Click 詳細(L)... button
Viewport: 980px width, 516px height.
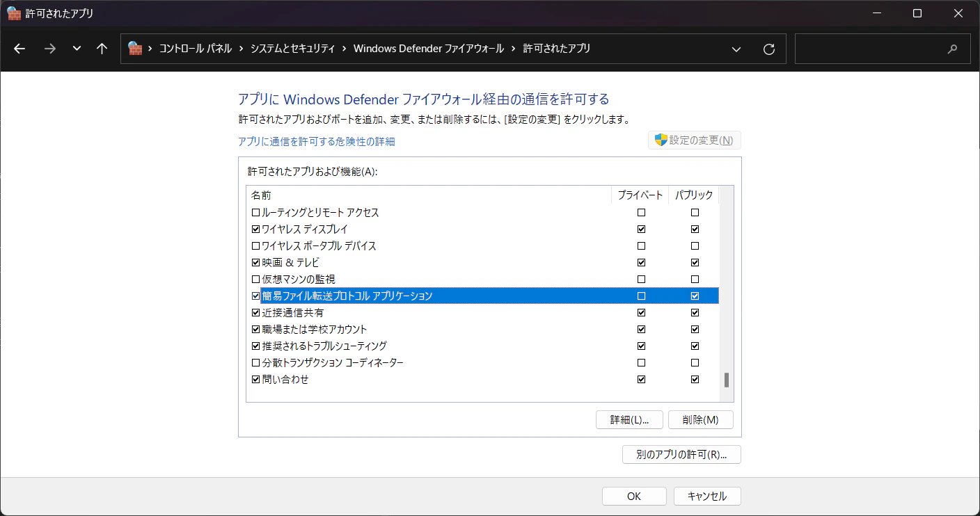click(630, 420)
